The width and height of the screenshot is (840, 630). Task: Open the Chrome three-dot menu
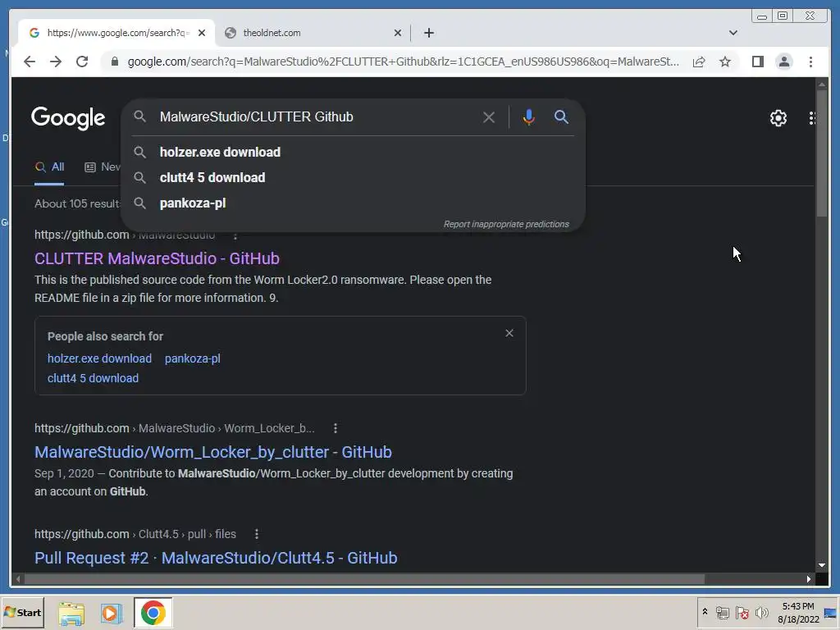click(x=810, y=62)
